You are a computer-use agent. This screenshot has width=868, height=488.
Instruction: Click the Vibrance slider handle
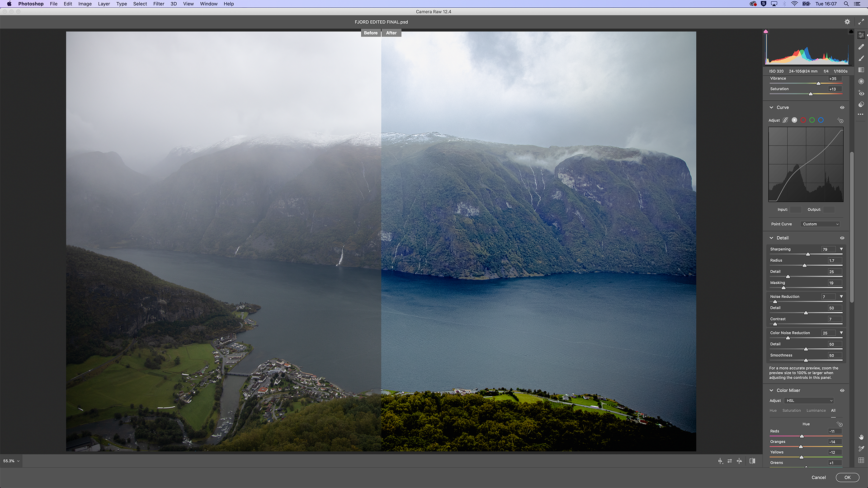click(818, 84)
